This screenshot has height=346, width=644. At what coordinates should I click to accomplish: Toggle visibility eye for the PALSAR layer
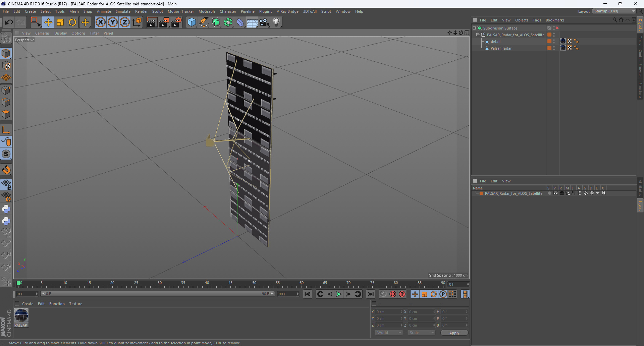[x=555, y=193]
